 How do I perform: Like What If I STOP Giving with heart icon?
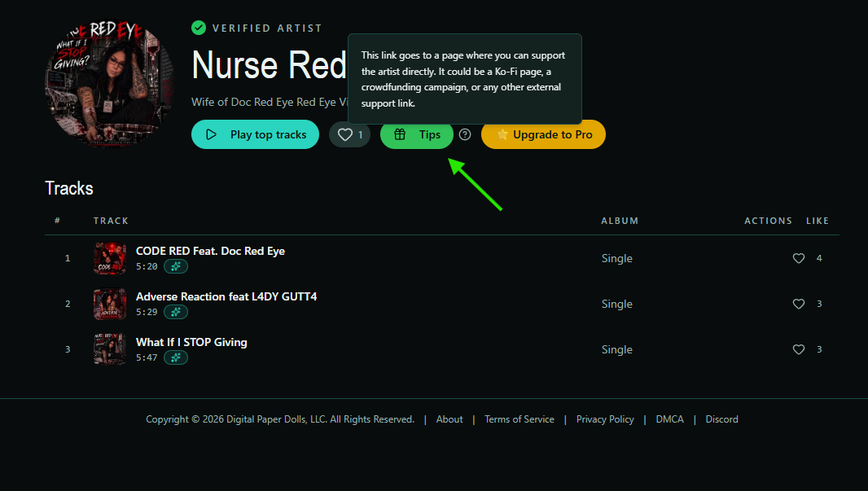coord(799,349)
